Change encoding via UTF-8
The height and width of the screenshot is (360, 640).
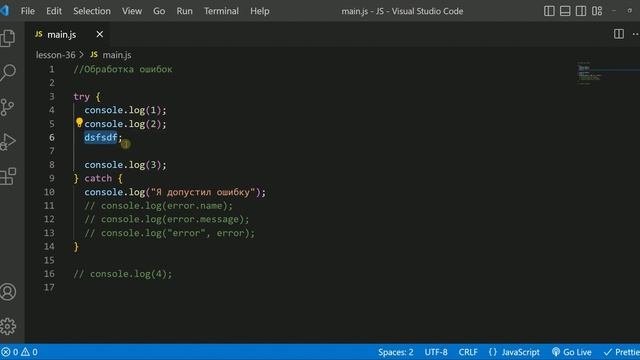pos(436,352)
